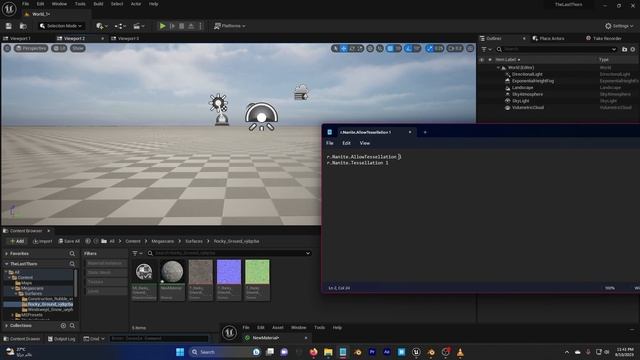Click the Stop playback icon
The width and height of the screenshot is (640, 360).
click(x=182, y=26)
